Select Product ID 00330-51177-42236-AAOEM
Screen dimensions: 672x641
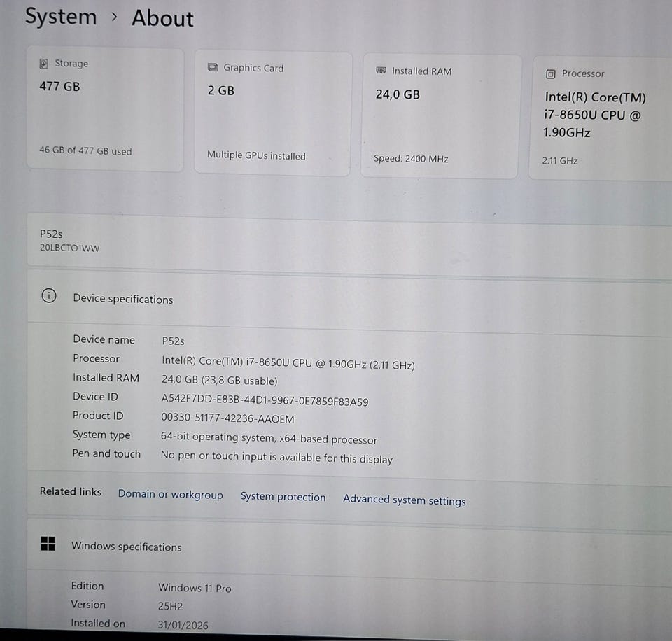tap(227, 418)
